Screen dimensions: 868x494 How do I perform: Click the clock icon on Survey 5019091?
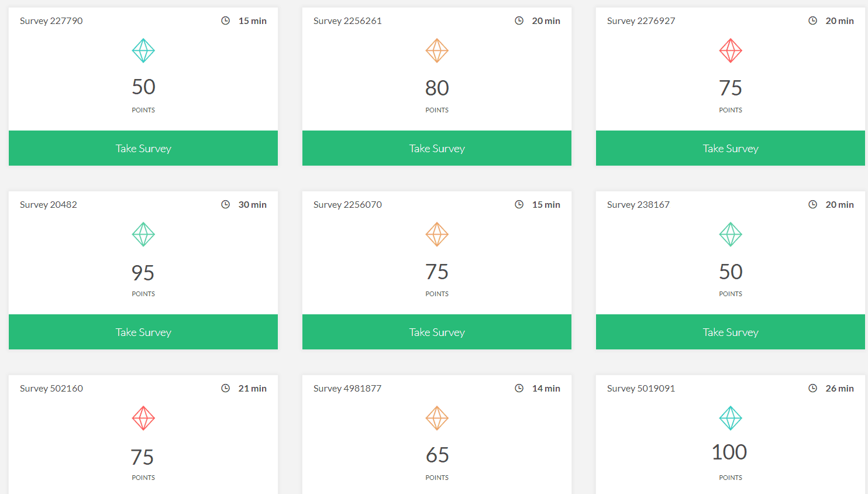[x=812, y=388]
